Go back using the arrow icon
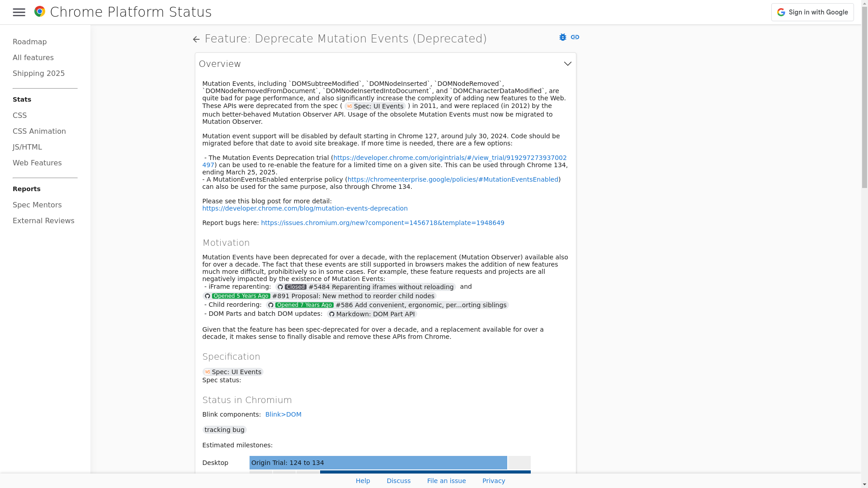868x488 pixels. (x=196, y=39)
